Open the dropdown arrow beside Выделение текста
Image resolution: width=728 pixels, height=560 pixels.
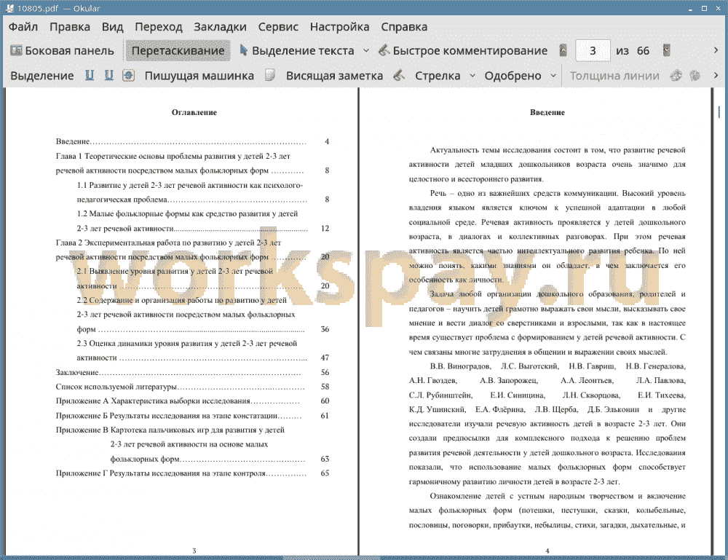tap(366, 51)
